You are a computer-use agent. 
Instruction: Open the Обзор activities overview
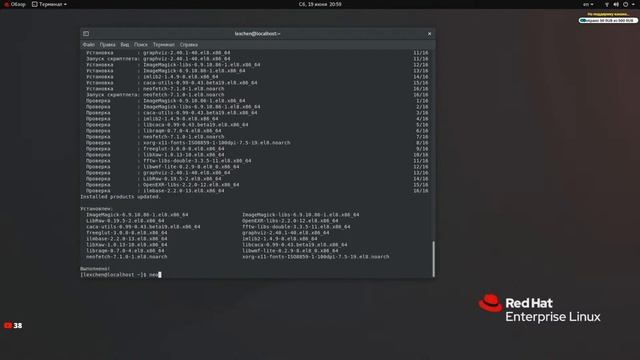tap(15, 4)
